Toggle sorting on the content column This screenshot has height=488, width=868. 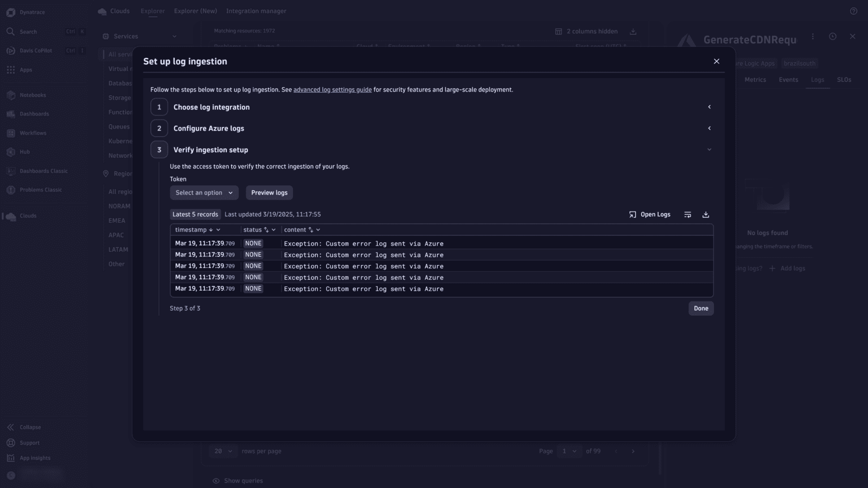pos(310,229)
